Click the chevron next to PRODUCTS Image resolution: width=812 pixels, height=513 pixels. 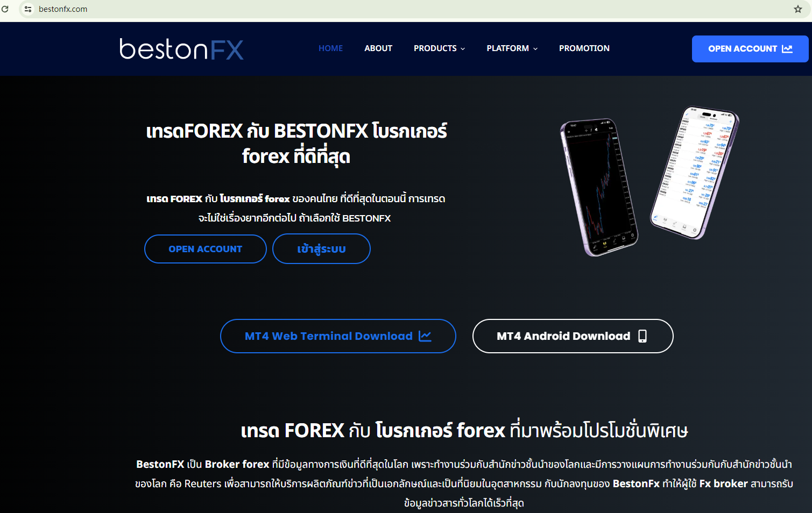pyautogui.click(x=463, y=49)
